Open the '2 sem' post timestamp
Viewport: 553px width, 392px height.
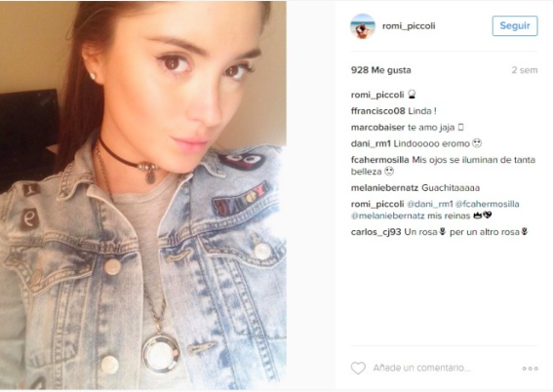pyautogui.click(x=525, y=70)
